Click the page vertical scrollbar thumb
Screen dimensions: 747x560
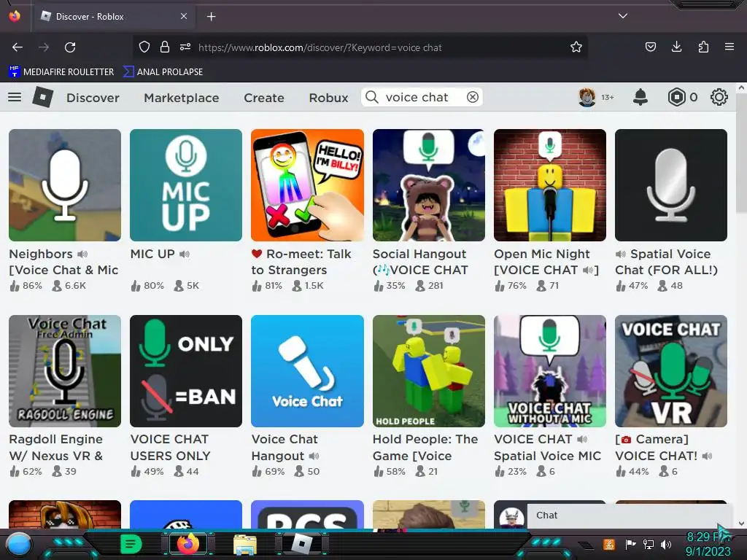pyautogui.click(x=741, y=155)
